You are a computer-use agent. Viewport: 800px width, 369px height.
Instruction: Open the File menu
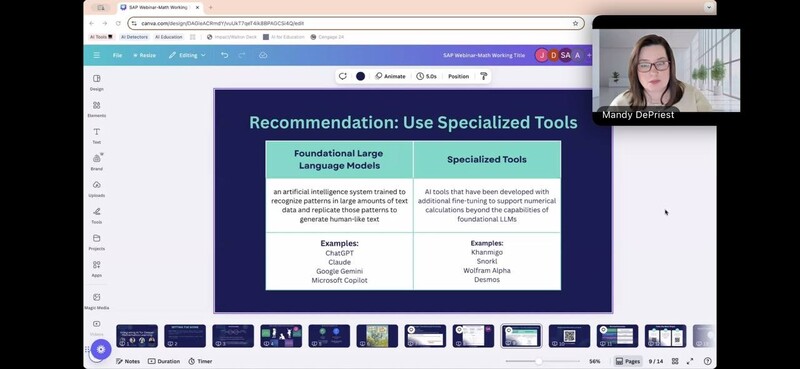[x=117, y=55]
